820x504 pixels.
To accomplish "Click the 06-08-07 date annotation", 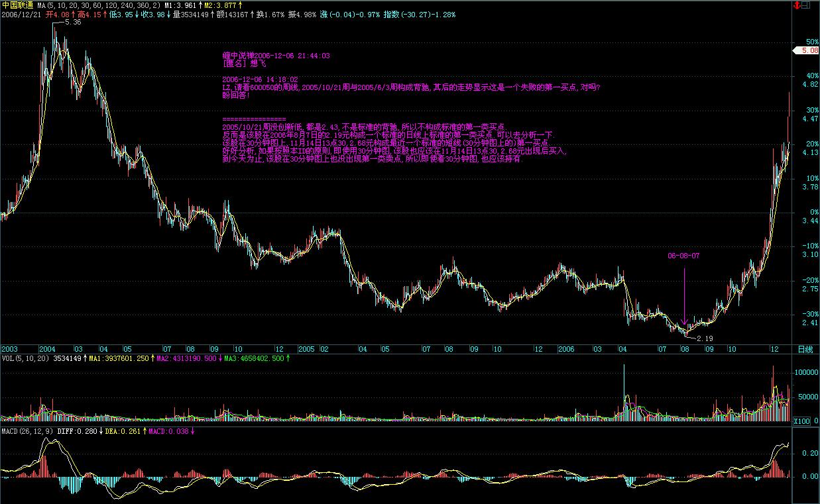I will [683, 255].
